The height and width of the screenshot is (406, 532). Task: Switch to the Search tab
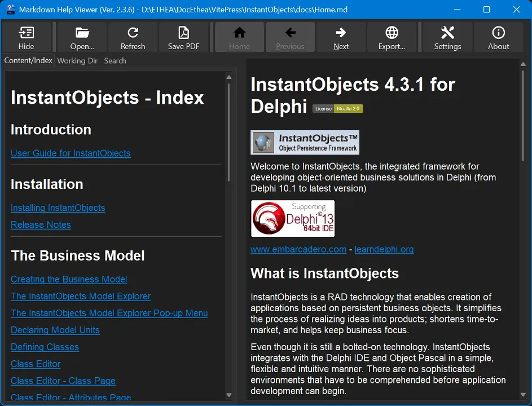(x=115, y=60)
